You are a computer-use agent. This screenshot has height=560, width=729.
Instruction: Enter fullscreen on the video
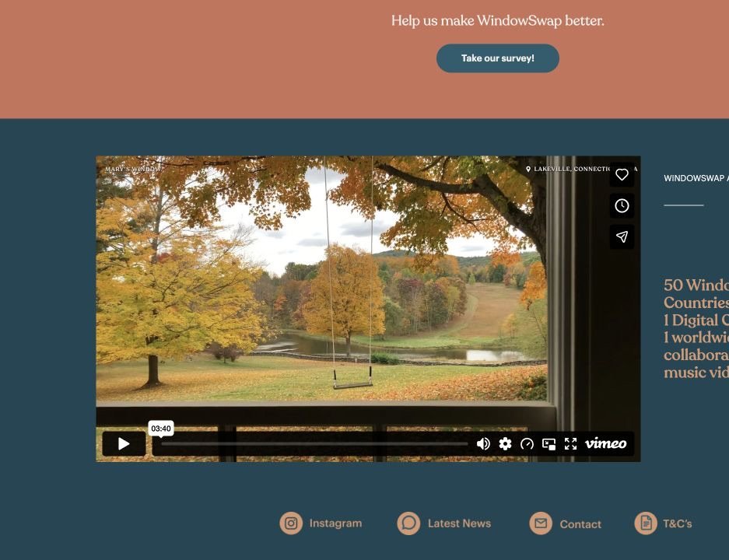[570, 444]
